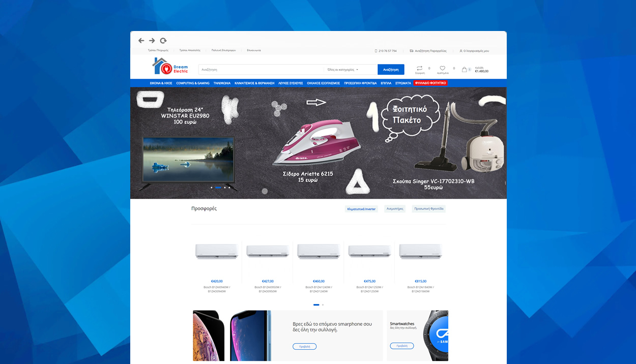Click the €420,00 price
This screenshot has width=636, height=364.
coord(217,281)
